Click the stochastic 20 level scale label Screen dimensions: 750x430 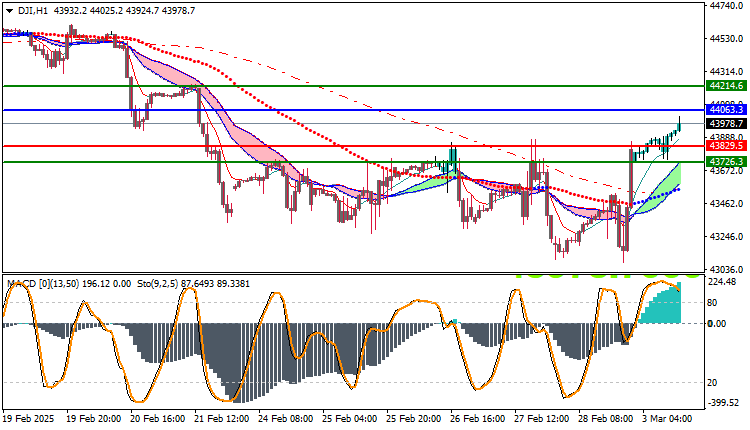point(712,383)
